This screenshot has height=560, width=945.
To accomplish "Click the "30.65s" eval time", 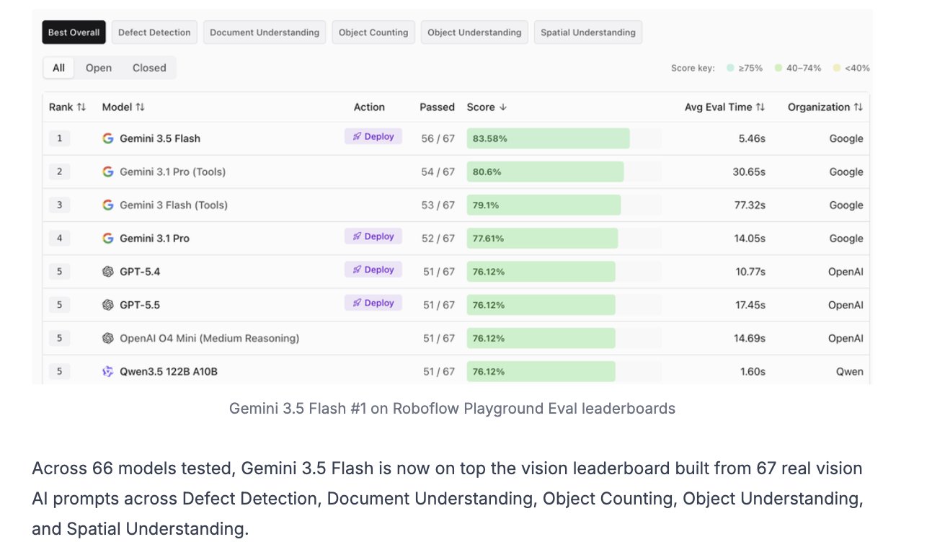I will [x=749, y=172].
